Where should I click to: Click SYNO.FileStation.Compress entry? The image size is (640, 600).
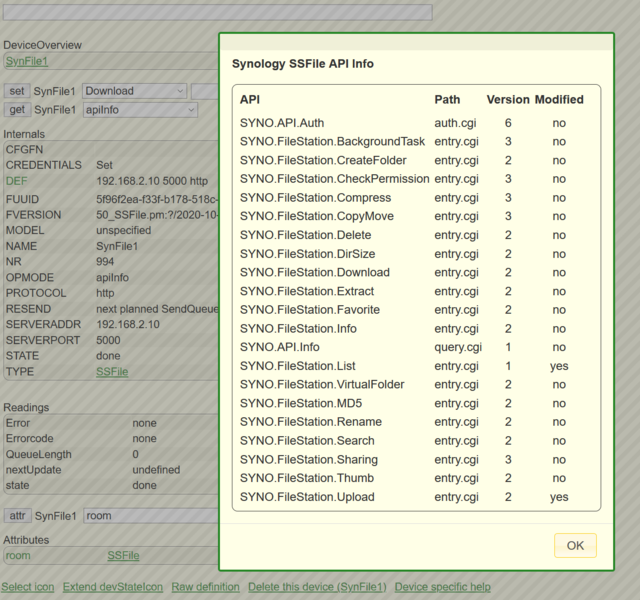click(x=315, y=198)
